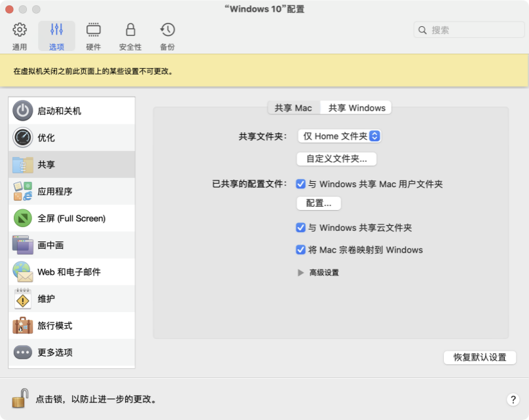Select 优化 text in the sidebar
The height and width of the screenshot is (420, 529).
pos(46,138)
